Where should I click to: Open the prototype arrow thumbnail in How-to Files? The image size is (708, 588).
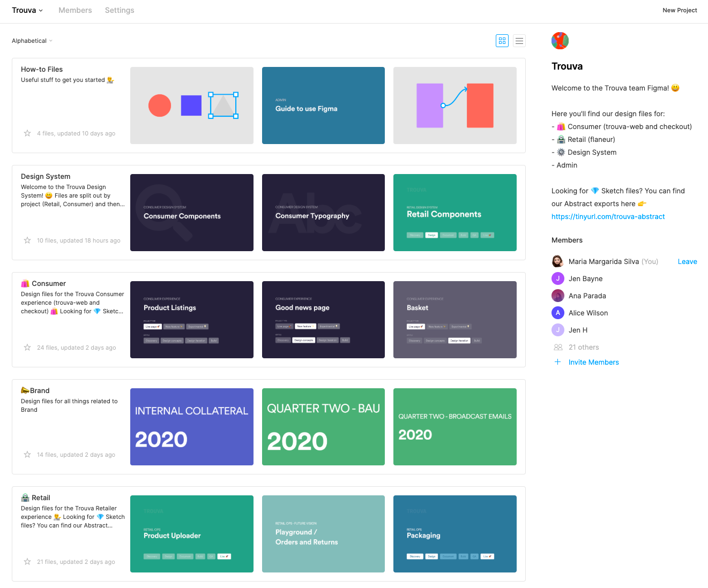point(455,105)
